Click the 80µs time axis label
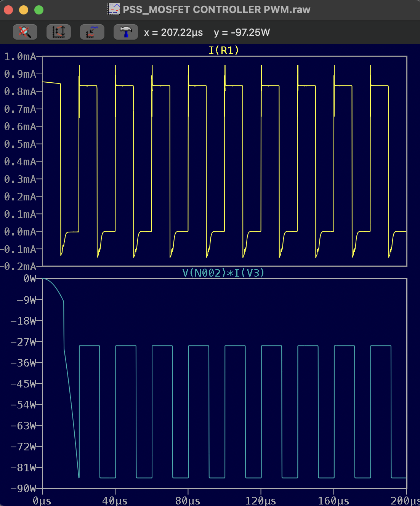 click(188, 501)
